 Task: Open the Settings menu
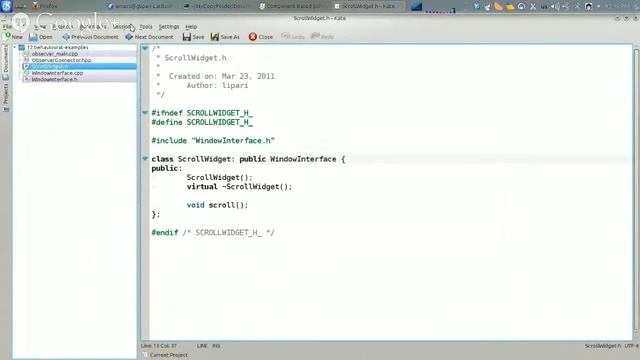click(x=169, y=27)
